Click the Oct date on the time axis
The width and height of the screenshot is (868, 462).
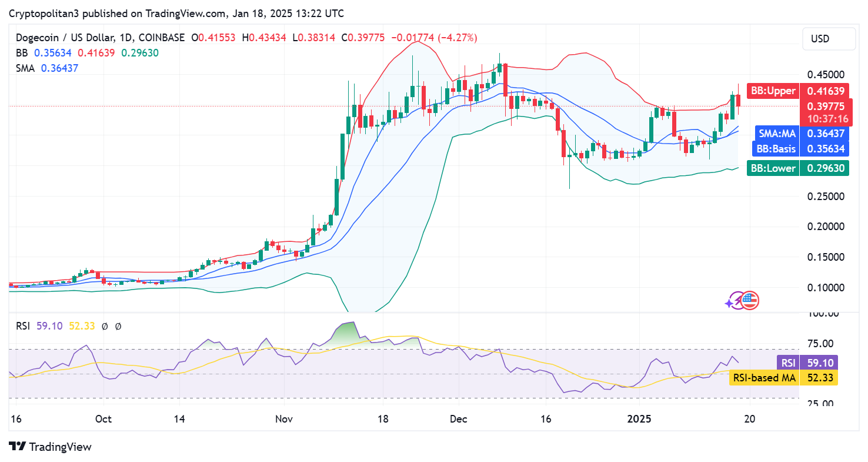tap(103, 419)
